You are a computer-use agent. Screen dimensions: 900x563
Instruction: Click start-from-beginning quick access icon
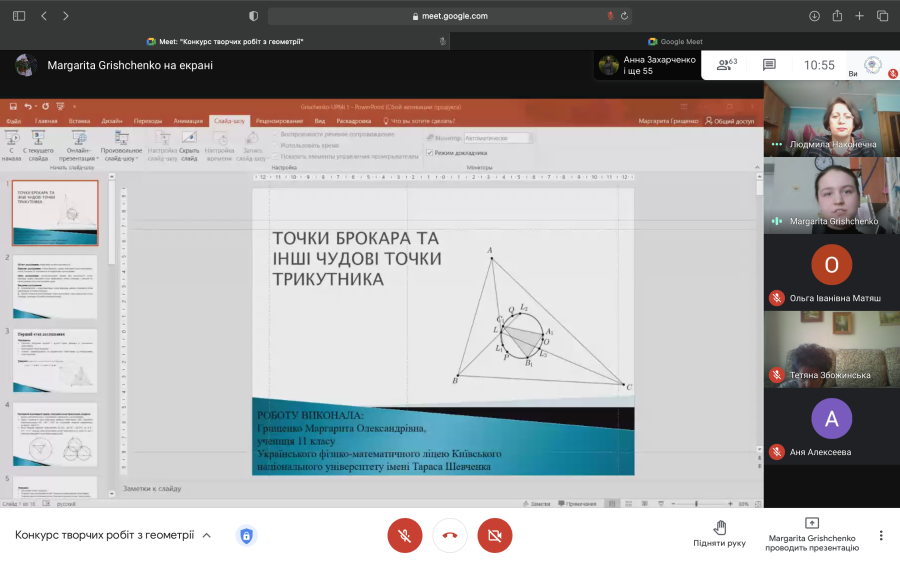60,106
